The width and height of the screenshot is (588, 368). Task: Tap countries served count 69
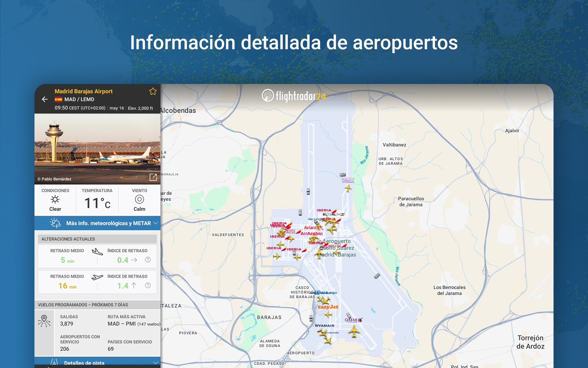tap(110, 349)
